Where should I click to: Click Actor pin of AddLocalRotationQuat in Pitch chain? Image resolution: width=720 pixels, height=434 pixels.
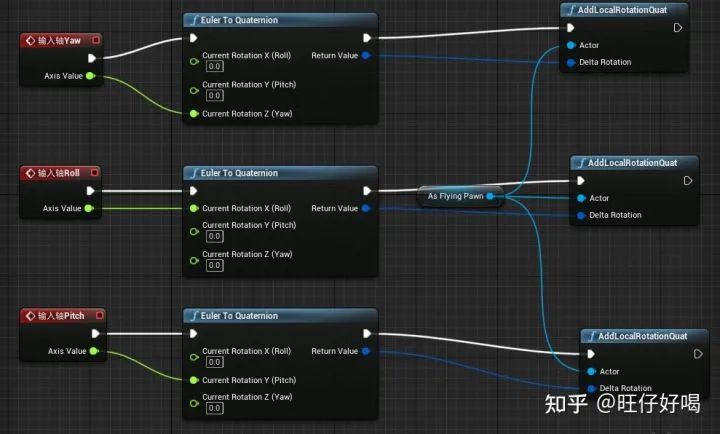[x=591, y=371]
